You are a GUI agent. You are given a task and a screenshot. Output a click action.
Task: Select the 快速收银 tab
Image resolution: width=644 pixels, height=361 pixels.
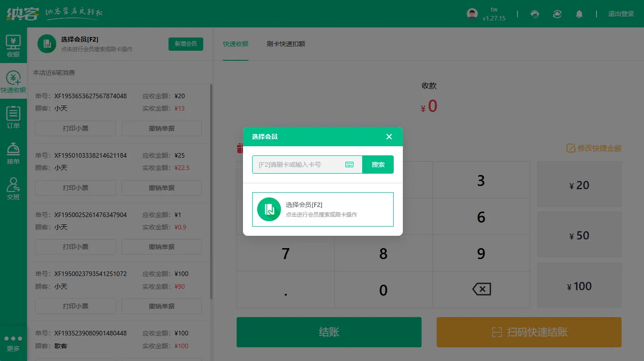[x=236, y=44]
